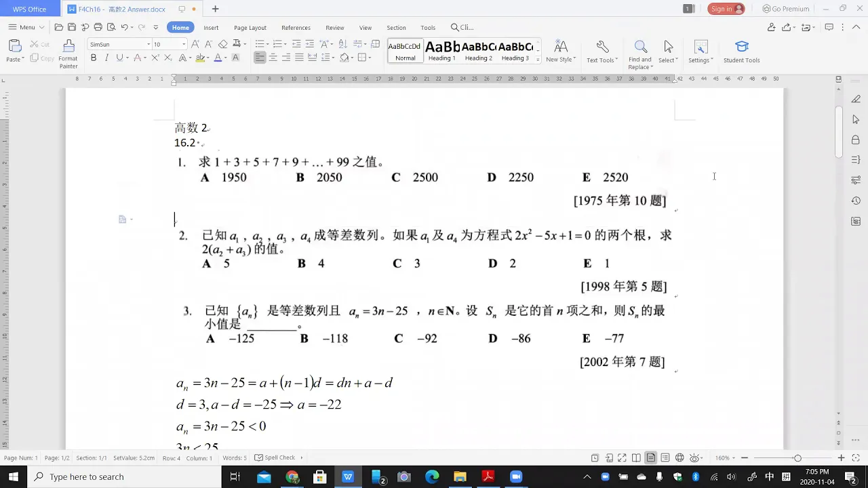Adjust the zoom slider handle
The height and width of the screenshot is (488, 868).
(797, 458)
